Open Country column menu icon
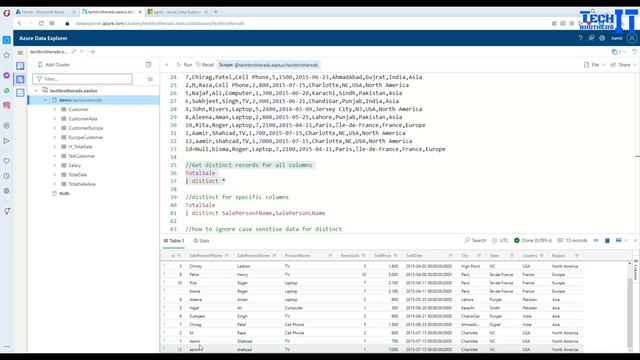Viewport: 640px width, 360px height. [542, 256]
